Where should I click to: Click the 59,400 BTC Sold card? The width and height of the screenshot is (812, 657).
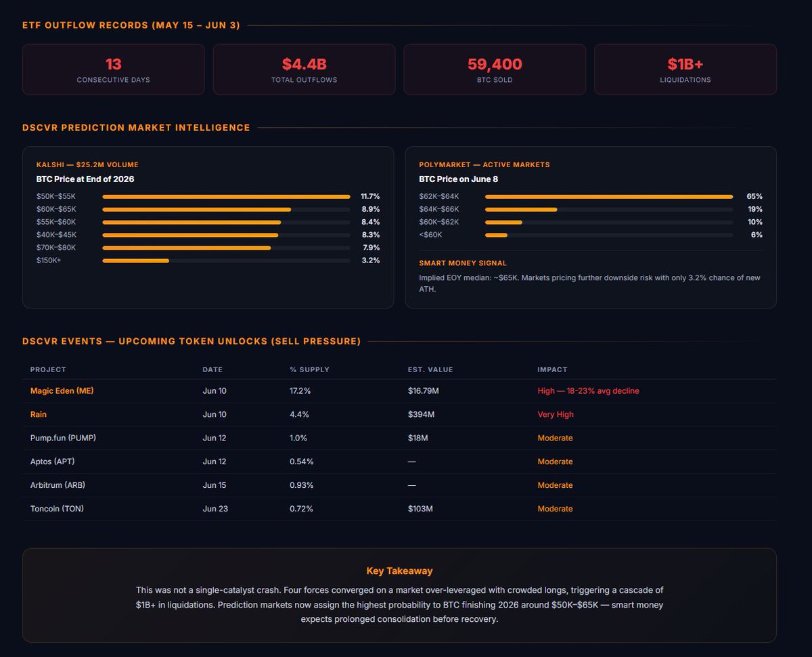pos(495,70)
